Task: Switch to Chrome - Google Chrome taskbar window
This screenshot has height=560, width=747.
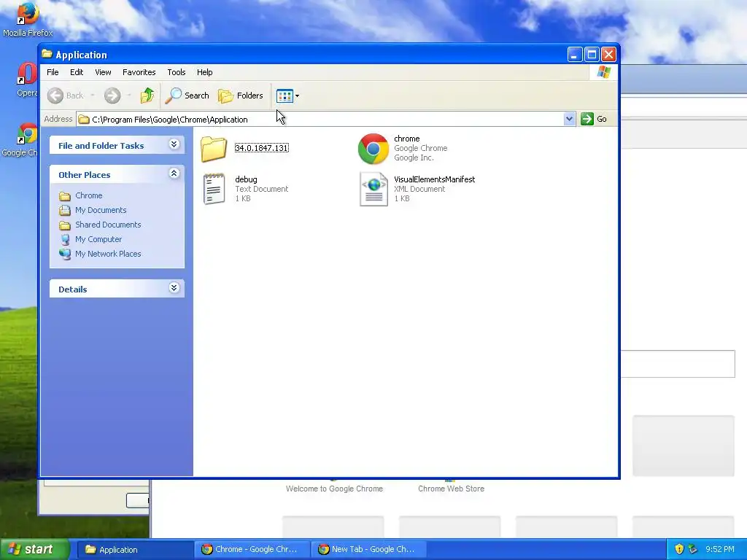Action: click(252, 550)
